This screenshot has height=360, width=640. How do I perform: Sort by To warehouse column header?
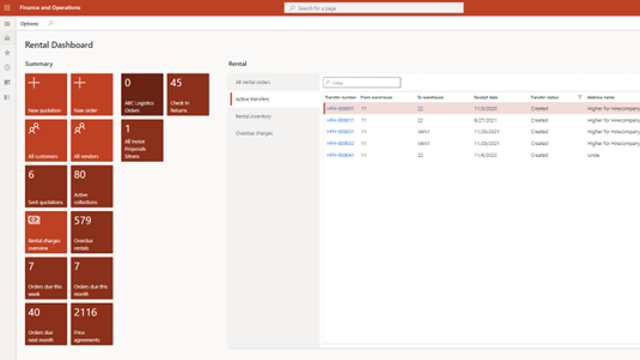pos(430,98)
